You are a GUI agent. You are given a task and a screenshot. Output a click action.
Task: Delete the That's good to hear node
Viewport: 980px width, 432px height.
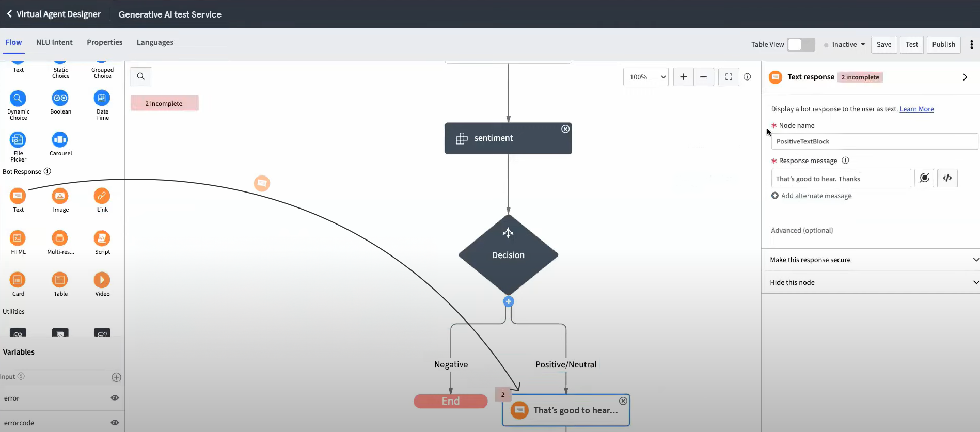pos(623,401)
